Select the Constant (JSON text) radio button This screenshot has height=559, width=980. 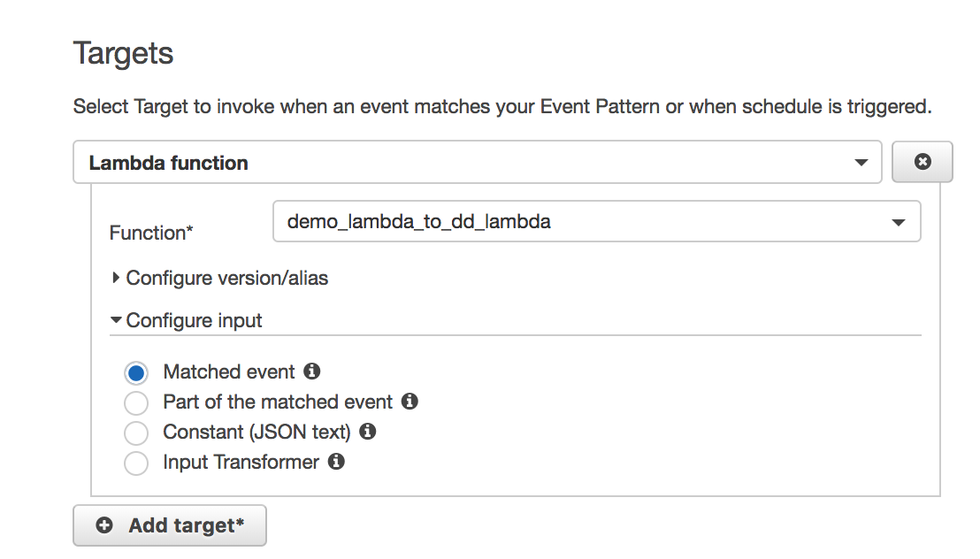[x=136, y=433]
